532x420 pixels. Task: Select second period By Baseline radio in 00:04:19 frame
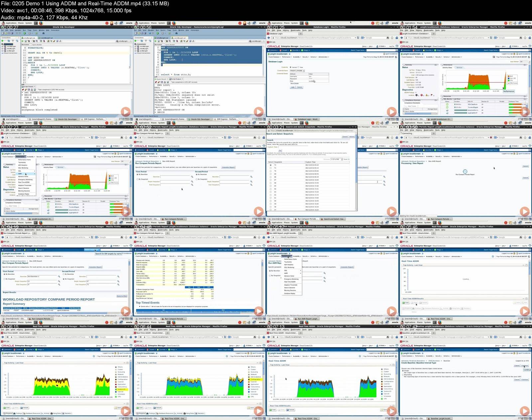point(64,274)
